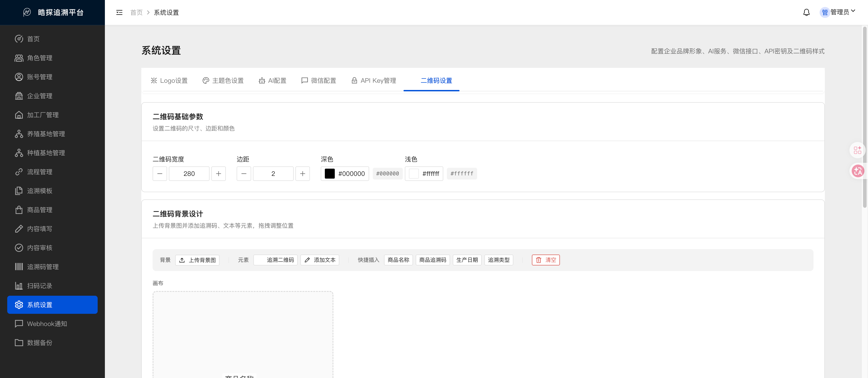Image resolution: width=868 pixels, height=378 pixels.
Task: Click the 二维码宽度 input showing 280
Action: click(x=189, y=174)
